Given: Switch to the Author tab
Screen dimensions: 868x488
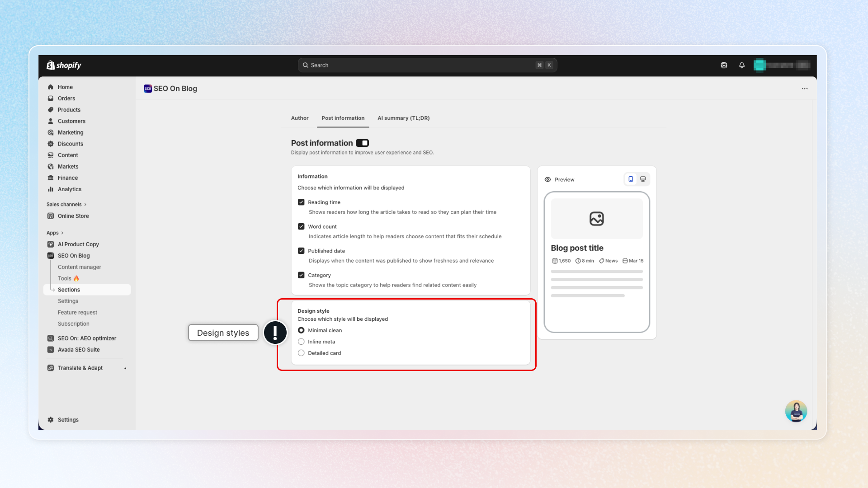Looking at the screenshot, I should (x=300, y=118).
